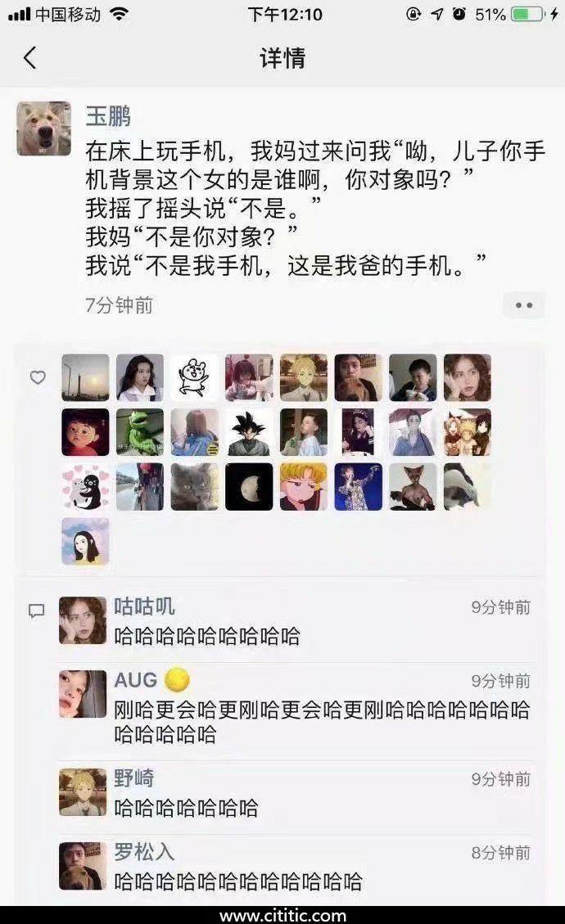Screen dimensions: 565x924
Task: Tap the Sailor Moon avatar in likes
Action: pos(304,487)
